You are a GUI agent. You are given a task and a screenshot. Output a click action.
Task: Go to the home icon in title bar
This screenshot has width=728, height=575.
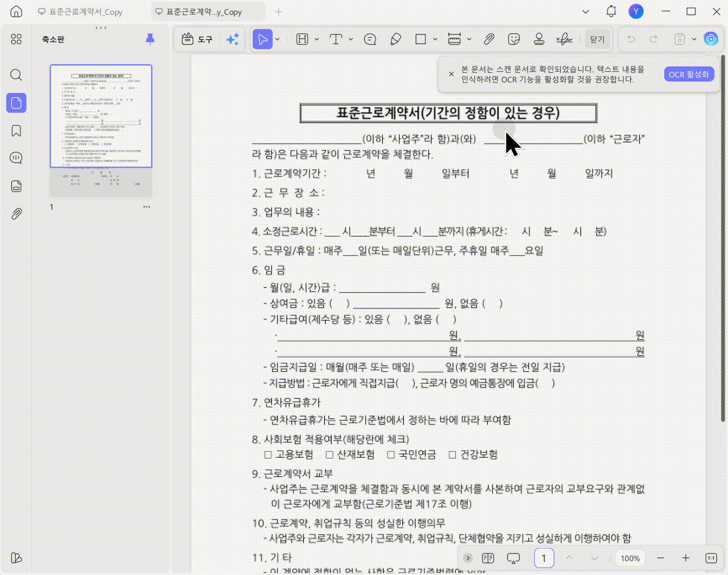tap(16, 11)
